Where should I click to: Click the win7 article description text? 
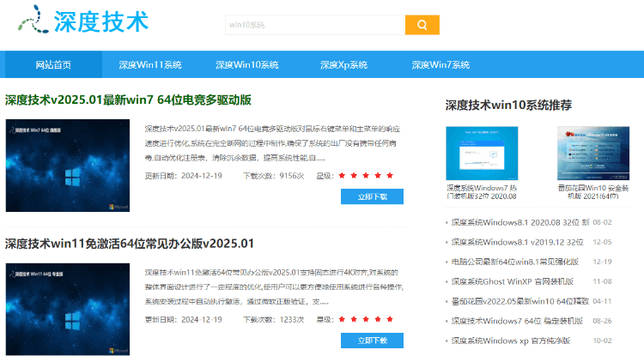pyautogui.click(x=272, y=143)
